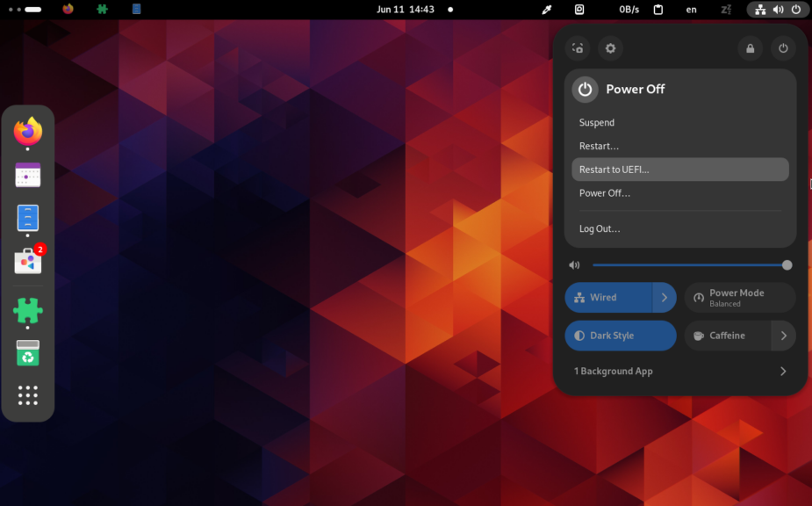
Task: Take a screenshot from quick settings
Action: 578,48
